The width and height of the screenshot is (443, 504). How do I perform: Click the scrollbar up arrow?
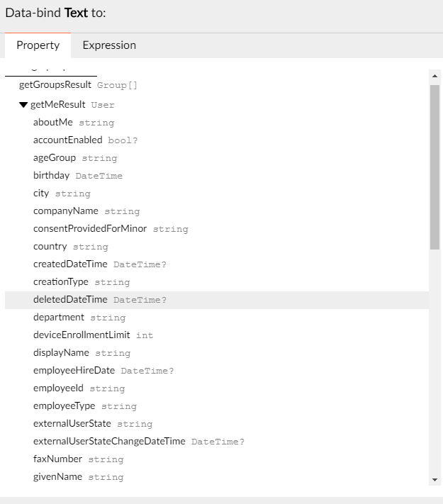[x=434, y=76]
